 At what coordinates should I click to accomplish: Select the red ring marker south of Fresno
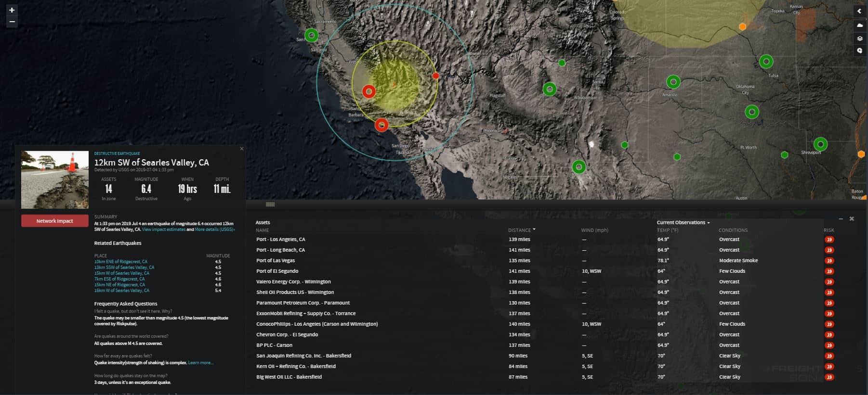pos(369,91)
